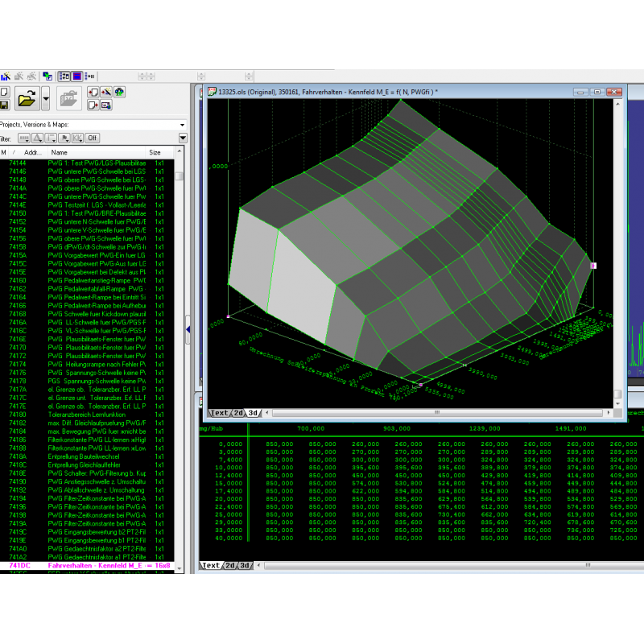Toggle the blue window-layout button
The width and height of the screenshot is (644, 644).
[x=77, y=76]
